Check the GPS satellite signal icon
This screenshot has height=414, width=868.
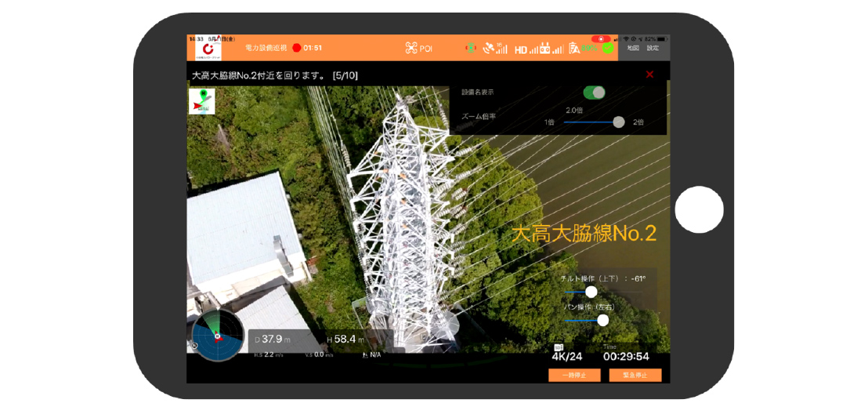495,48
